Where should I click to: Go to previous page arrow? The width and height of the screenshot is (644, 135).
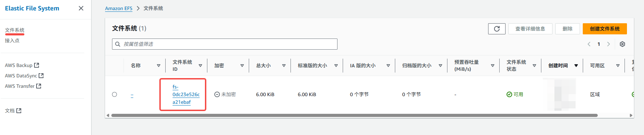point(589,44)
